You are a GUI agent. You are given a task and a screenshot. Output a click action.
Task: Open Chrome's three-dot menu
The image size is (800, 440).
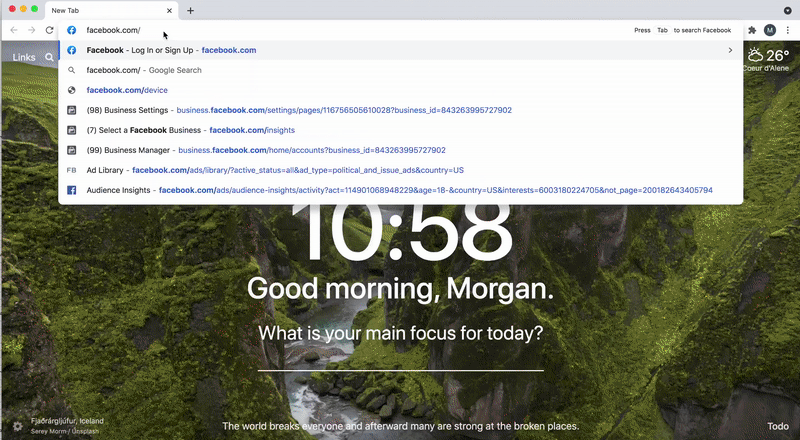click(787, 30)
